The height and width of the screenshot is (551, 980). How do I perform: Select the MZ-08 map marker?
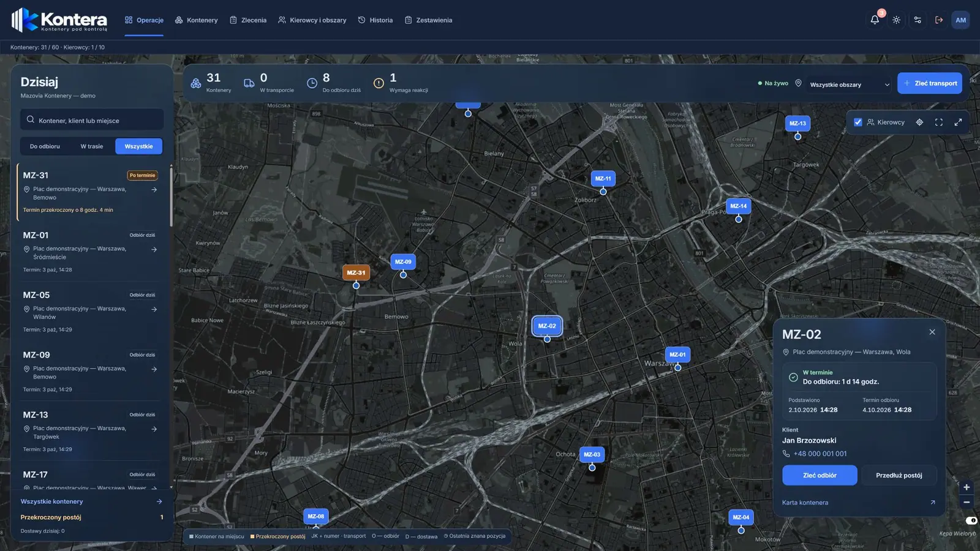point(316,516)
